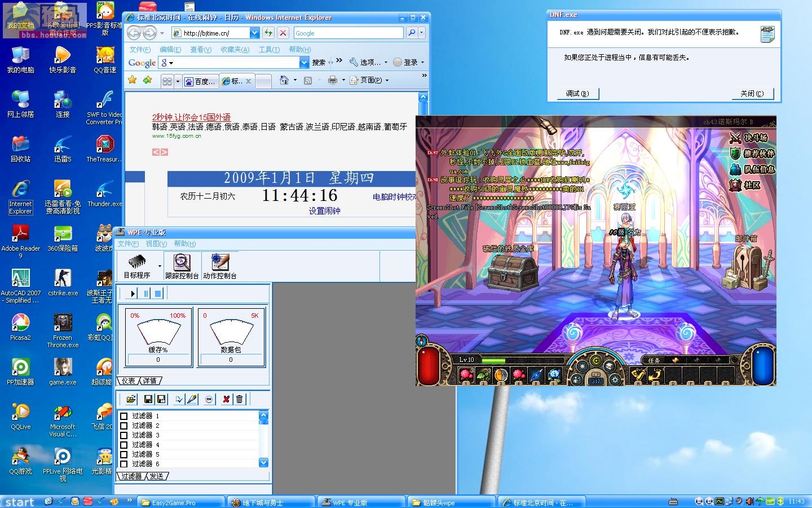The height and width of the screenshot is (508, 812).
Task: Open the IE 收藏夹(A) menu
Action: 235,50
